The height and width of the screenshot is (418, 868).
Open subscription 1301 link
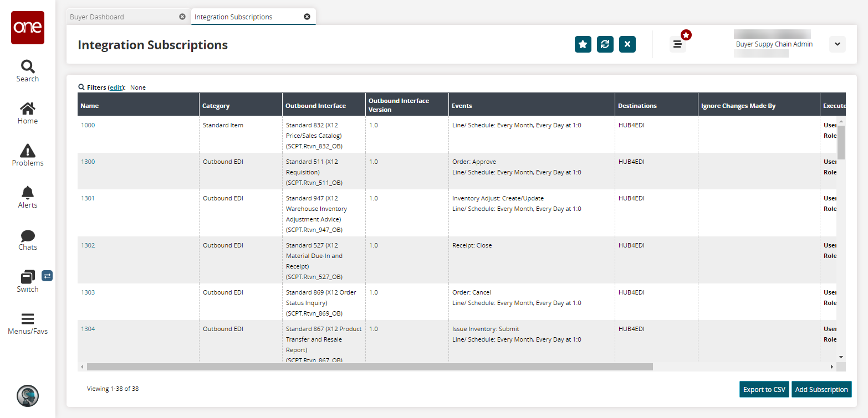pos(88,198)
